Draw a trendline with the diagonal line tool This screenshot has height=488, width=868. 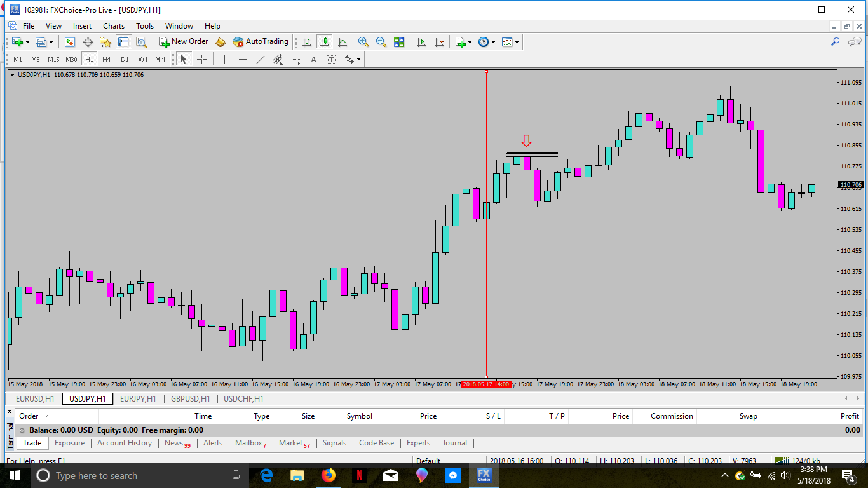[x=260, y=60]
